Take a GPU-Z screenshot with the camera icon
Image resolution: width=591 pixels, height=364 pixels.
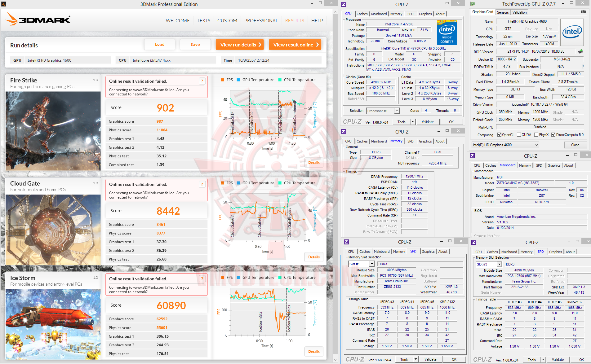583,12
